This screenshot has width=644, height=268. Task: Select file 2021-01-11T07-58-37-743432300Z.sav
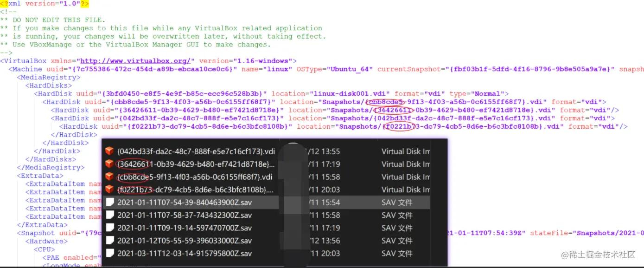pyautogui.click(x=185, y=215)
